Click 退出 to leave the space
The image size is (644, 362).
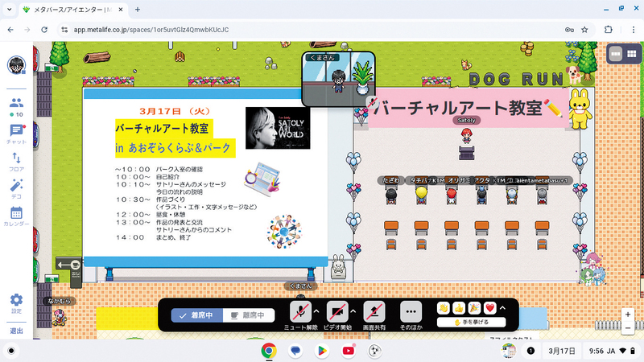point(16,331)
